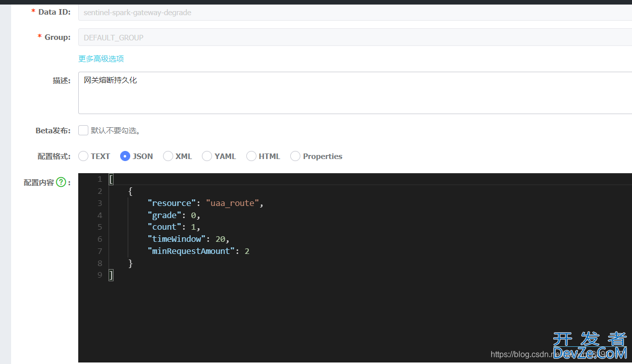Select the JSON format radio button
This screenshot has width=632, height=364.
click(x=125, y=156)
